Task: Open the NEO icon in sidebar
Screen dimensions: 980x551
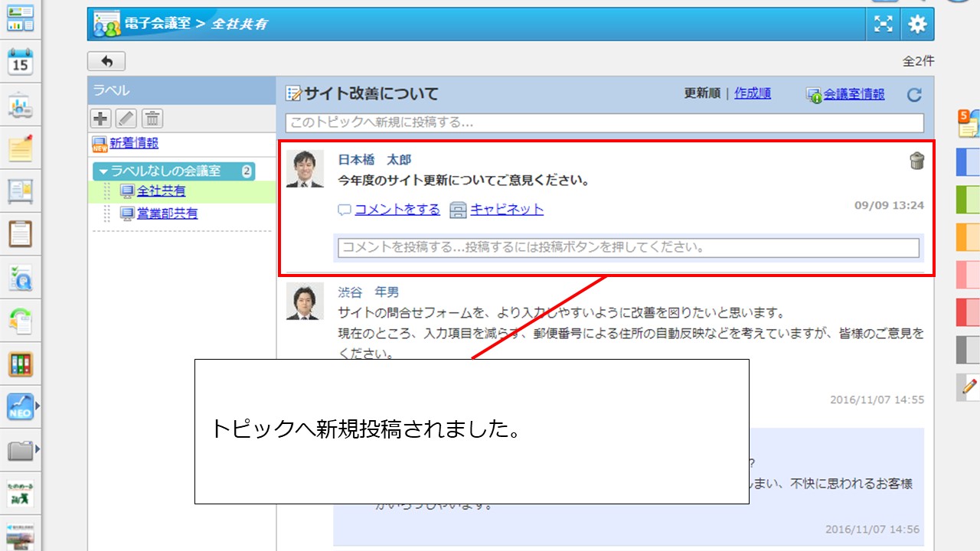Action: pyautogui.click(x=21, y=406)
